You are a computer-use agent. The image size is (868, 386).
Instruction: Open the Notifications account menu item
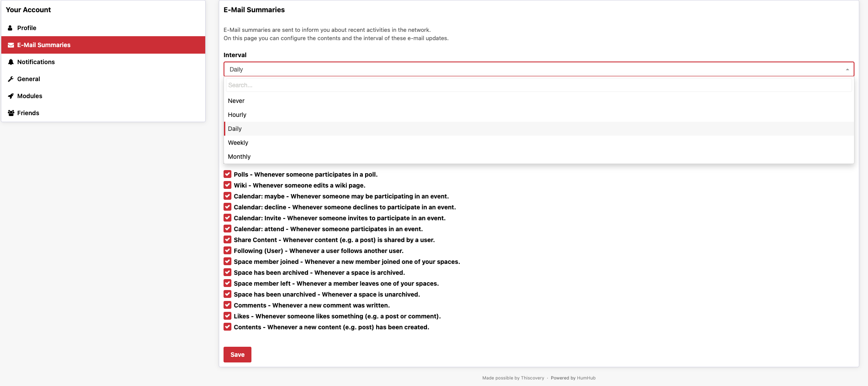(x=36, y=62)
